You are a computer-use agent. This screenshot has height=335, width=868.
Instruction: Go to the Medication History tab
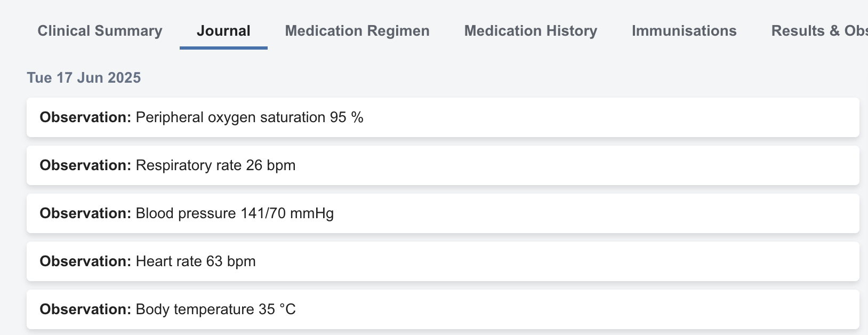pyautogui.click(x=531, y=31)
